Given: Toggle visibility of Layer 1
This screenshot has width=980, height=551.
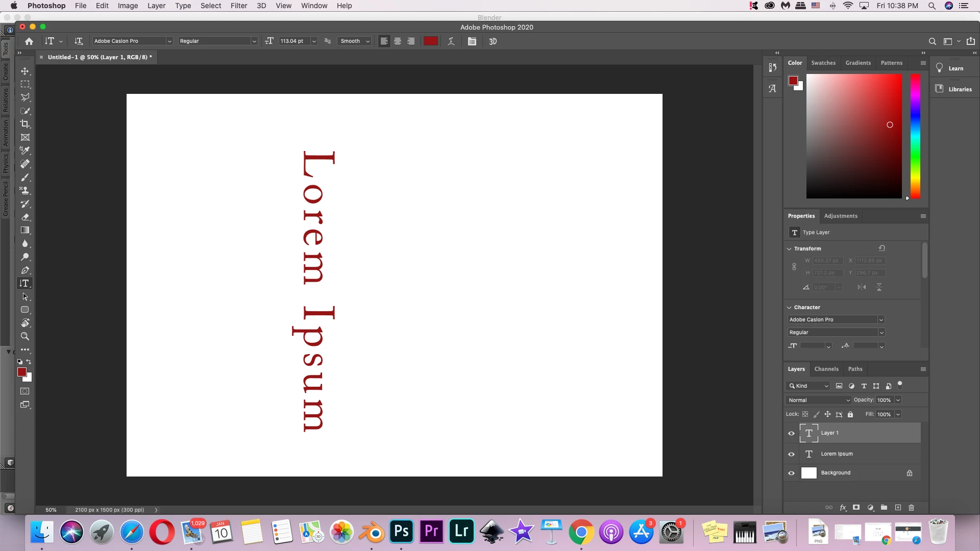Looking at the screenshot, I should (791, 433).
